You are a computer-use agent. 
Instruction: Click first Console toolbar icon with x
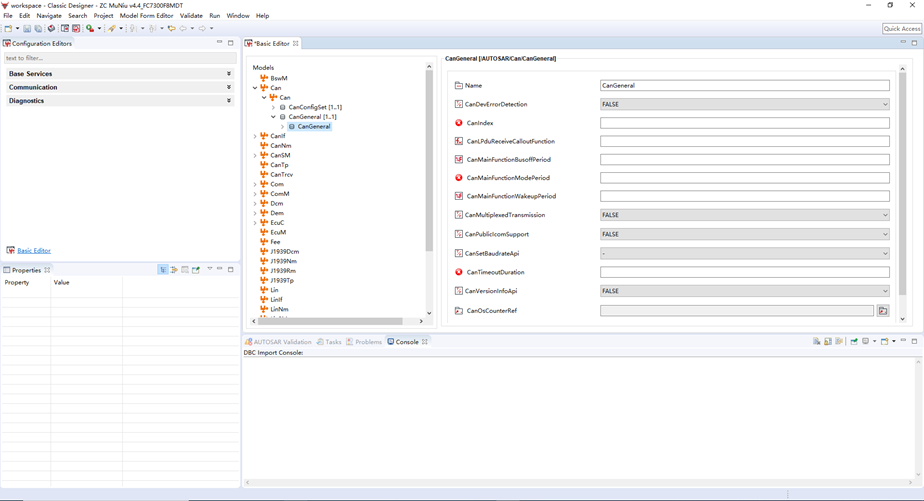point(817,341)
